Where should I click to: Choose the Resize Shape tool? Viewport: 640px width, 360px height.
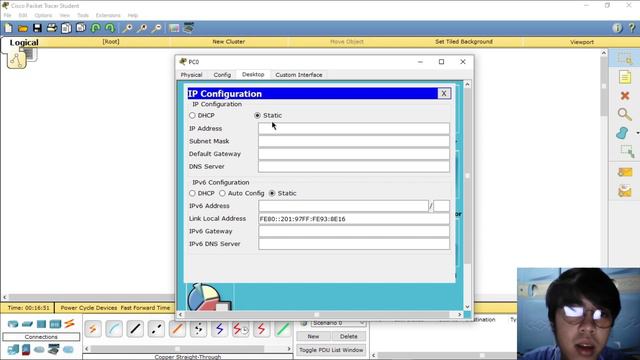(x=627, y=151)
